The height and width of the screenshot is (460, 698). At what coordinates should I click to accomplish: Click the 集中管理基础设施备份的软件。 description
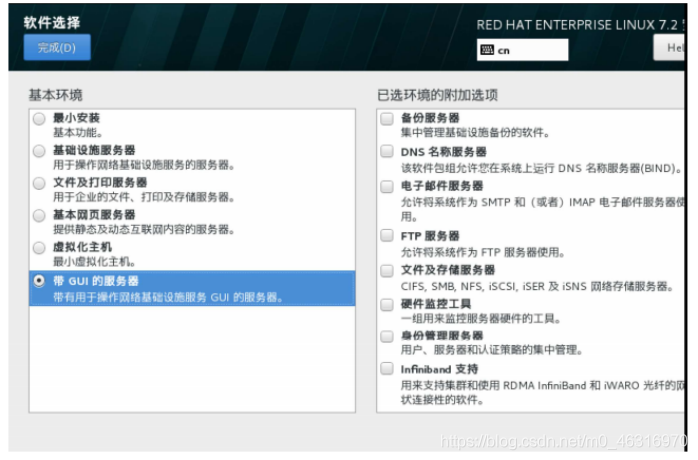point(475,133)
